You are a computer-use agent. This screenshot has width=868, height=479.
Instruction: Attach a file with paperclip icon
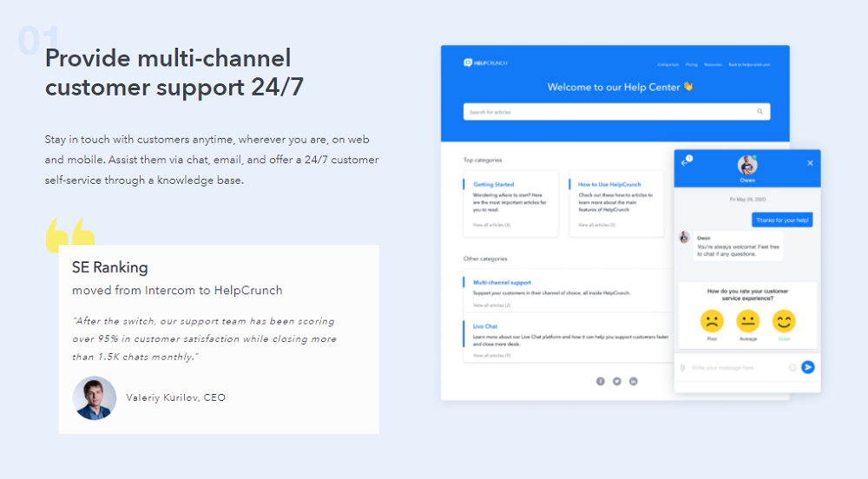coord(682,367)
